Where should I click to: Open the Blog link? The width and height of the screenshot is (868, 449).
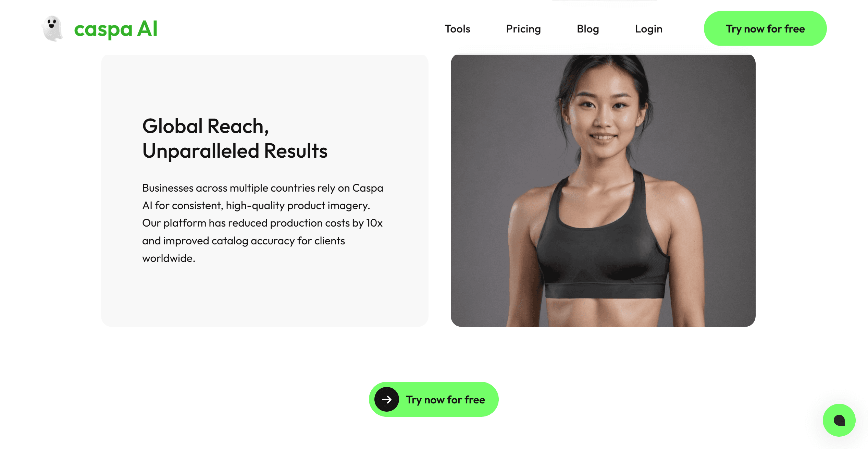point(588,29)
